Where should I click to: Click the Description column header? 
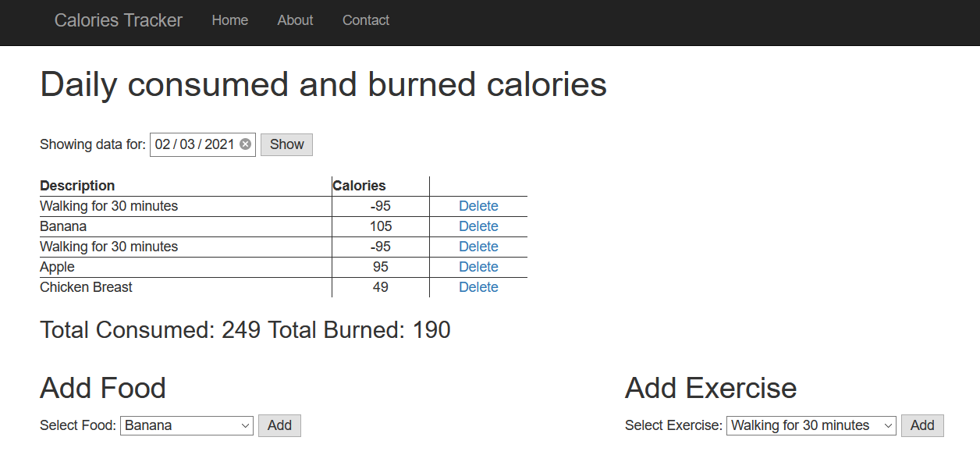pos(77,186)
